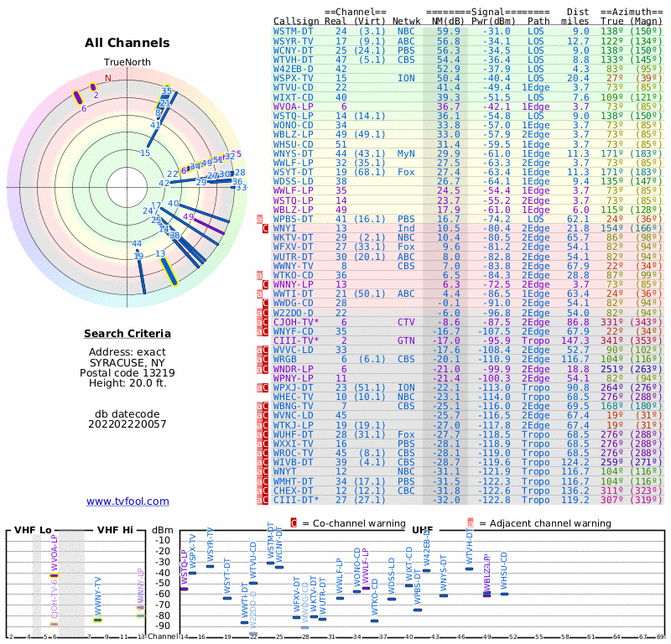Click the NM(dB) column header
This screenshot has height=644, width=671.
click(449, 21)
